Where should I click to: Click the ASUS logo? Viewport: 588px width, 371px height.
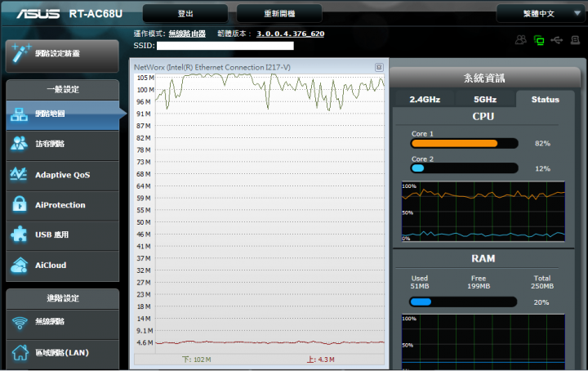point(38,14)
